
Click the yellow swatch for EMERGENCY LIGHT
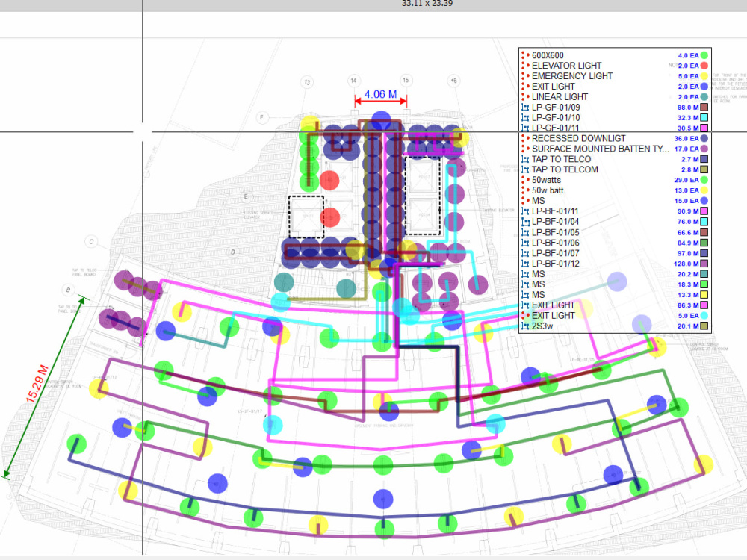point(704,76)
